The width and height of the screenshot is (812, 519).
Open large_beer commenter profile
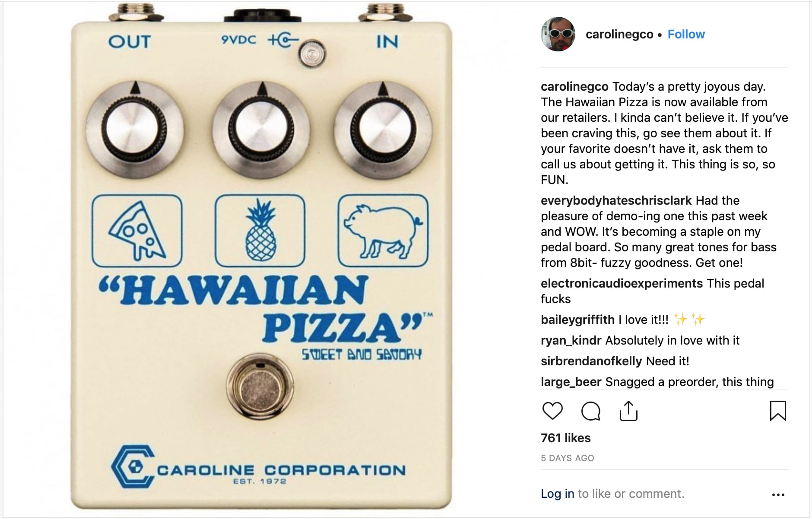(571, 382)
